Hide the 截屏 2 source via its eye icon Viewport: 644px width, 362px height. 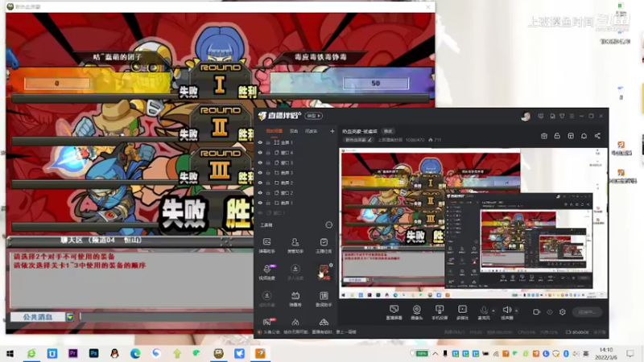point(260,183)
